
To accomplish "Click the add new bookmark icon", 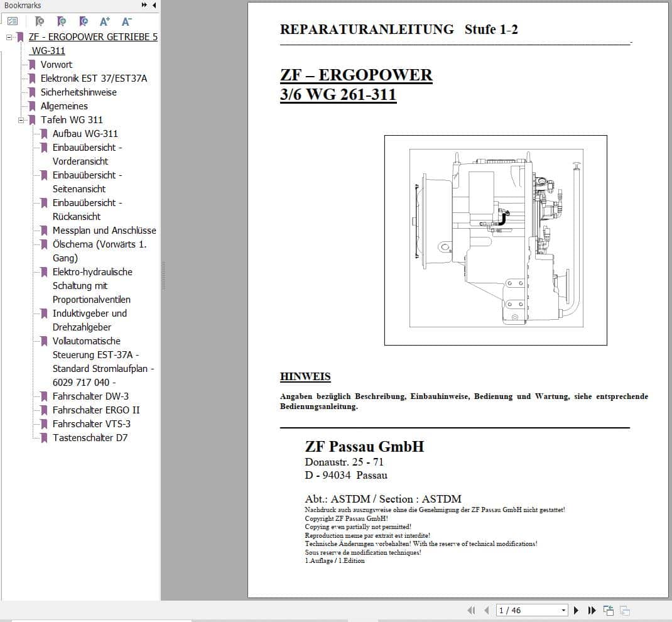I will point(62,21).
